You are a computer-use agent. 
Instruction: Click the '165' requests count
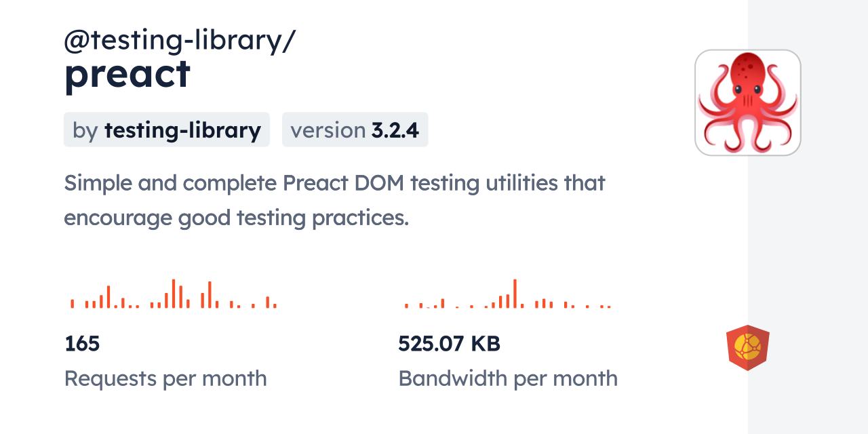(82, 344)
